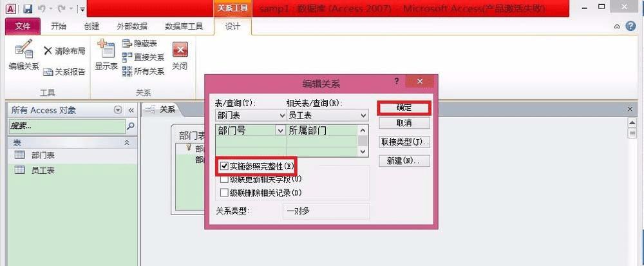Viewport: 644px width, 266px height.
Task: Select Direct Relationships (直接关系)
Action: 144,57
